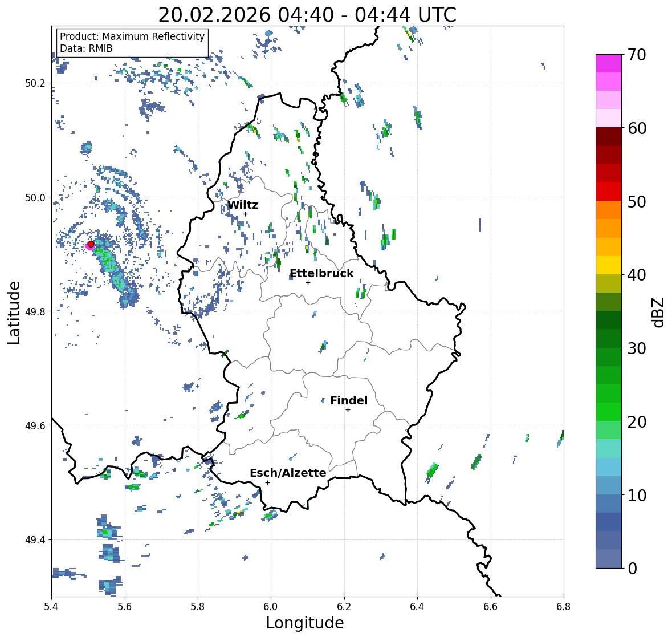Click the cross marker below Wiltz
Screen dimensions: 672x637
tap(245, 214)
